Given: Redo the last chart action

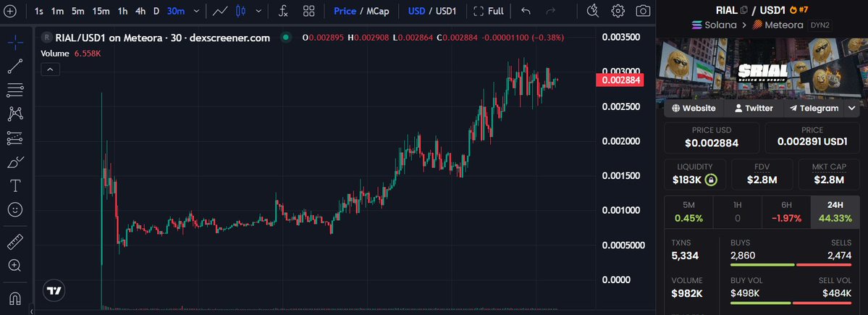Looking at the screenshot, I should click(550, 11).
